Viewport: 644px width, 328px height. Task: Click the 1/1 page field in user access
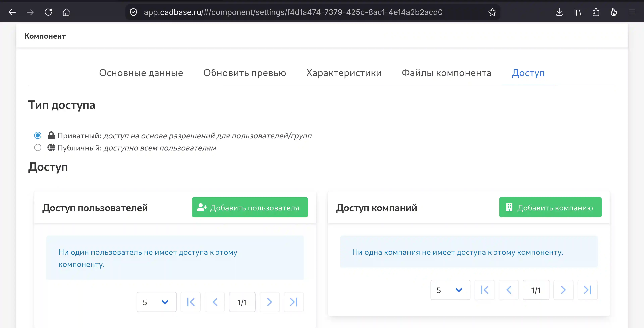242,302
